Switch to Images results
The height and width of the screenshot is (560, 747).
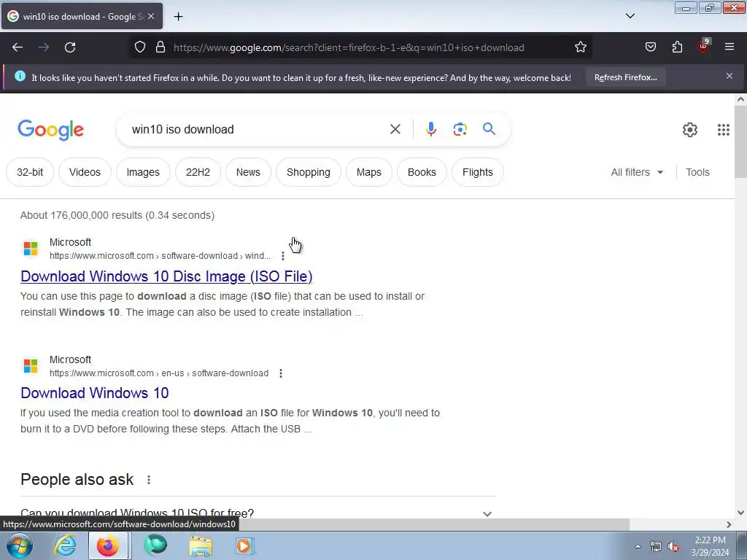[143, 172]
